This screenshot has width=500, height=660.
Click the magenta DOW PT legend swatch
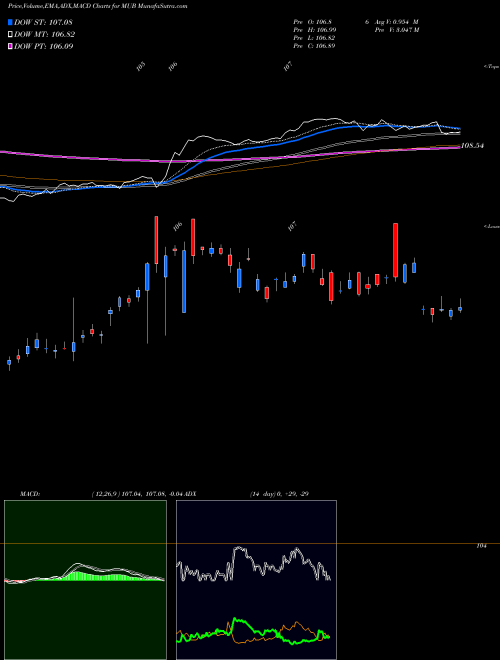(10, 46)
